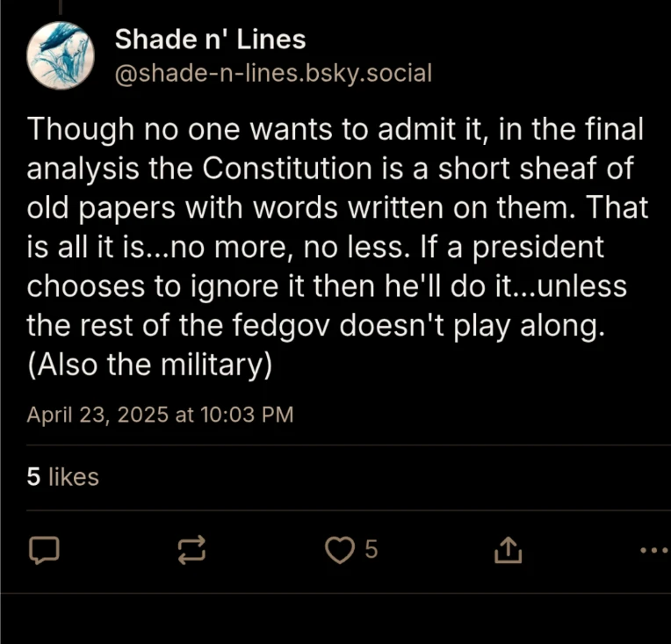
Task: Click the word "likes" below the timestamp
Action: click(x=73, y=477)
